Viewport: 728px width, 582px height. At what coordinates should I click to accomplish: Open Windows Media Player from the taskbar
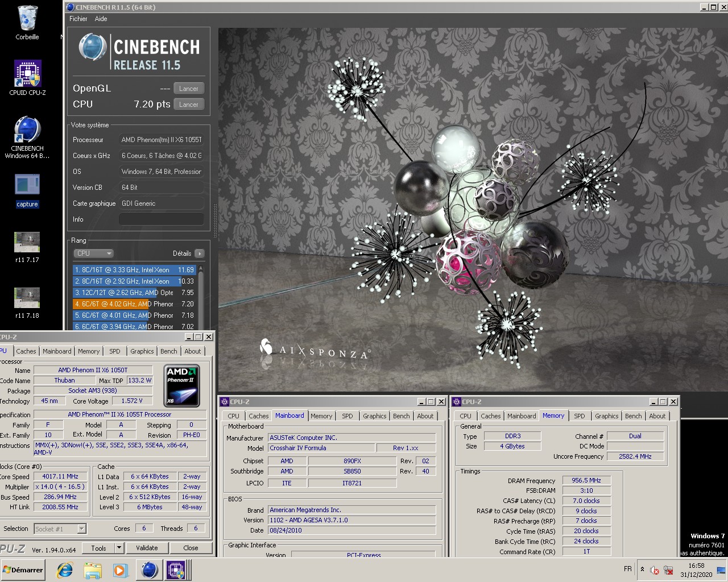coord(119,570)
